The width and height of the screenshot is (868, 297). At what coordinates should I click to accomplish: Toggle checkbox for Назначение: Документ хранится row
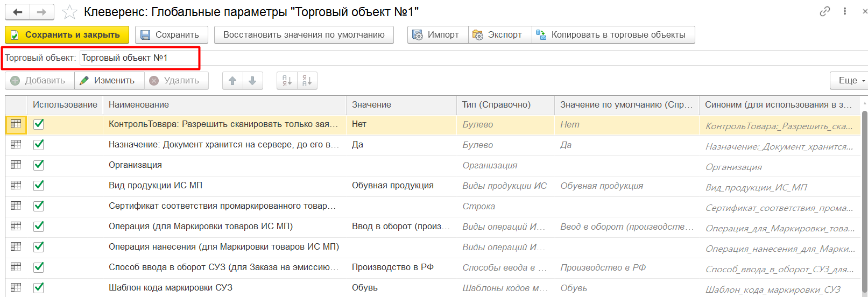[x=39, y=144]
